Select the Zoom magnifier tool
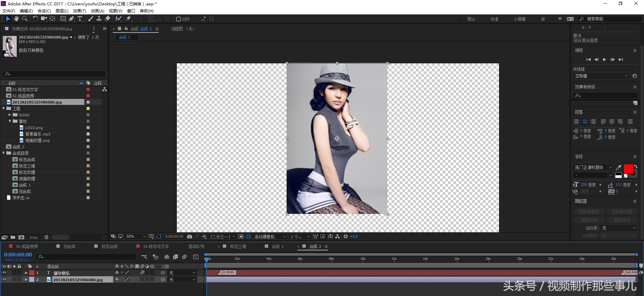 pyautogui.click(x=24, y=19)
